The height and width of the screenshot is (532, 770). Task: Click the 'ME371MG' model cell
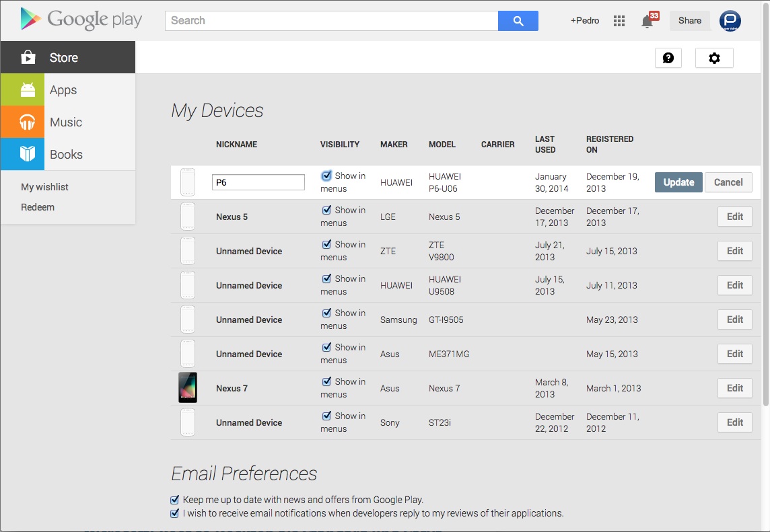pos(449,354)
